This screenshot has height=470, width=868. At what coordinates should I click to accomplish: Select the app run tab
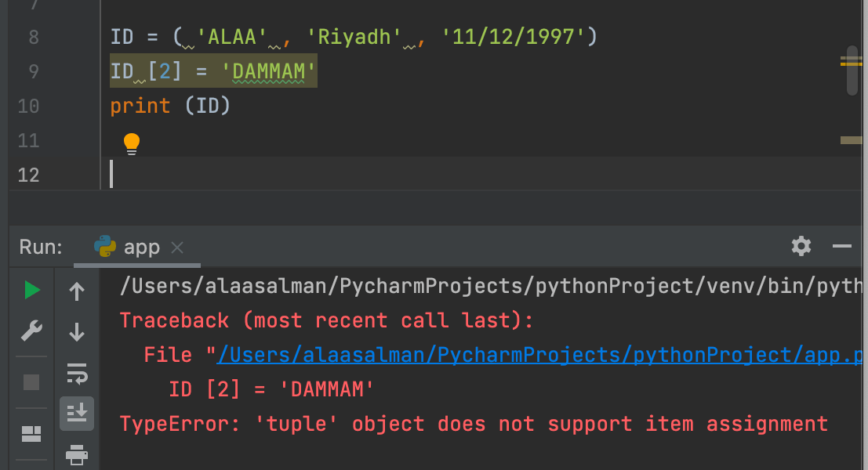tap(127, 247)
